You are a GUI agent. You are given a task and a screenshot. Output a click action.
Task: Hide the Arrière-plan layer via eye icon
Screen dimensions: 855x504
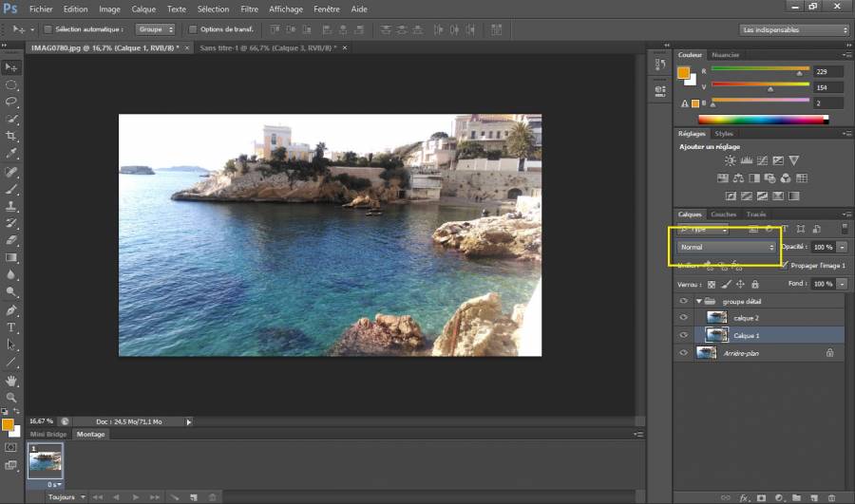point(683,352)
